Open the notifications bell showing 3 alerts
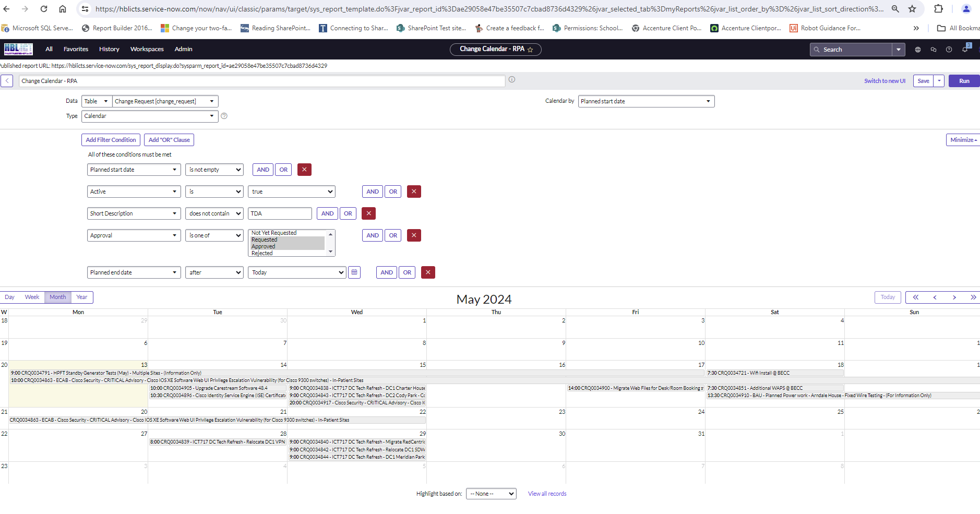Image resolution: width=980 pixels, height=514 pixels. click(x=964, y=49)
